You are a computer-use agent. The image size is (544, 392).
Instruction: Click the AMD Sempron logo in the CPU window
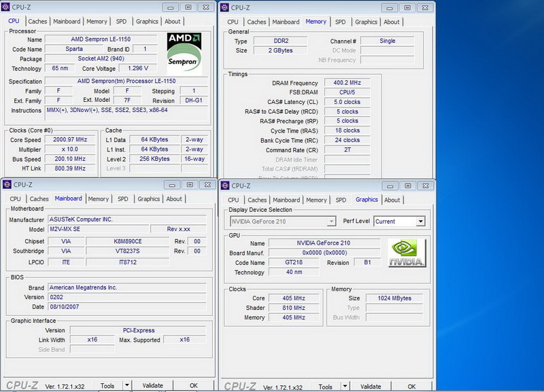184,54
